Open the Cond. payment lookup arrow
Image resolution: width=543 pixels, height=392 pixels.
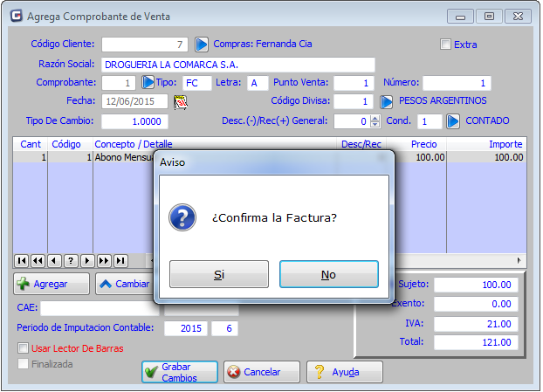453,121
